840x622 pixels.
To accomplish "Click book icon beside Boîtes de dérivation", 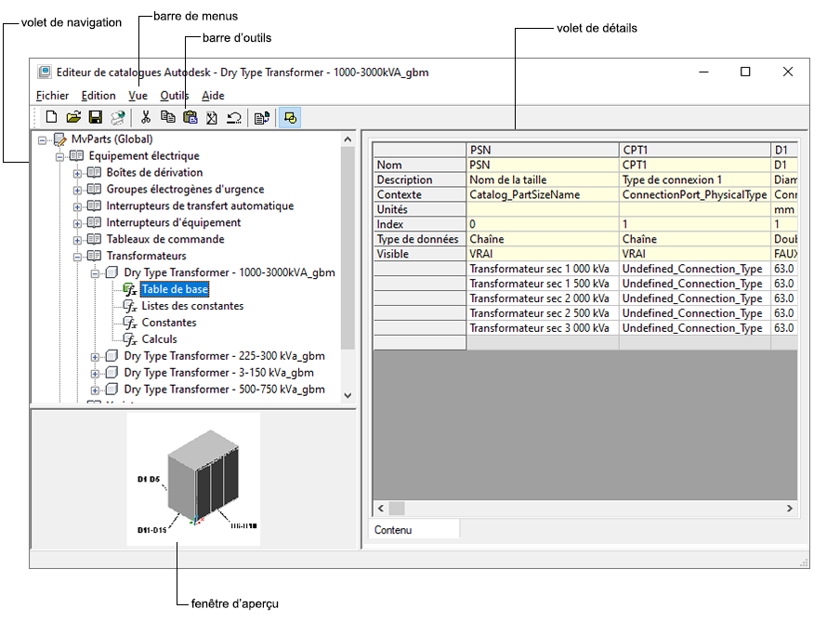I will [x=94, y=172].
